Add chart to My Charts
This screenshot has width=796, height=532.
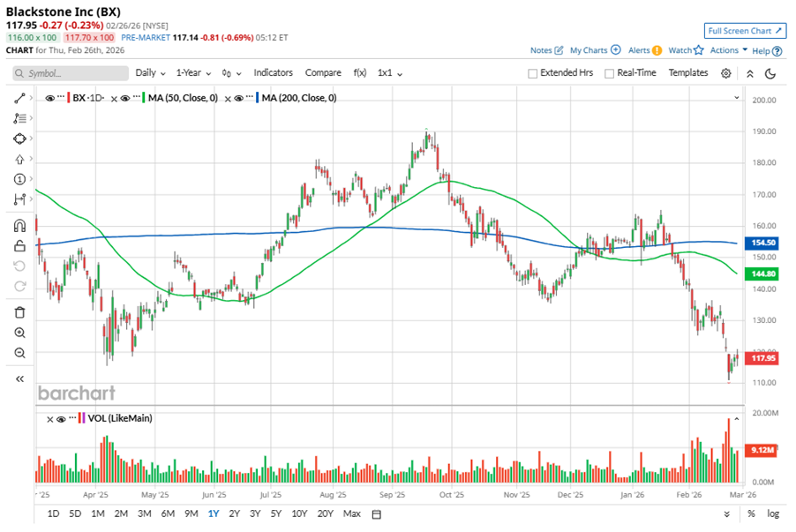click(x=595, y=50)
